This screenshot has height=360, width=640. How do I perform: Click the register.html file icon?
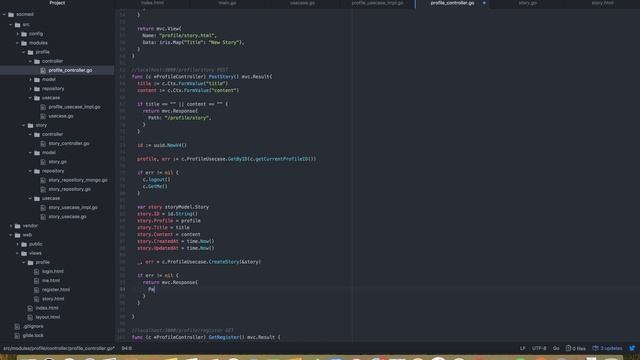pyautogui.click(x=36, y=290)
